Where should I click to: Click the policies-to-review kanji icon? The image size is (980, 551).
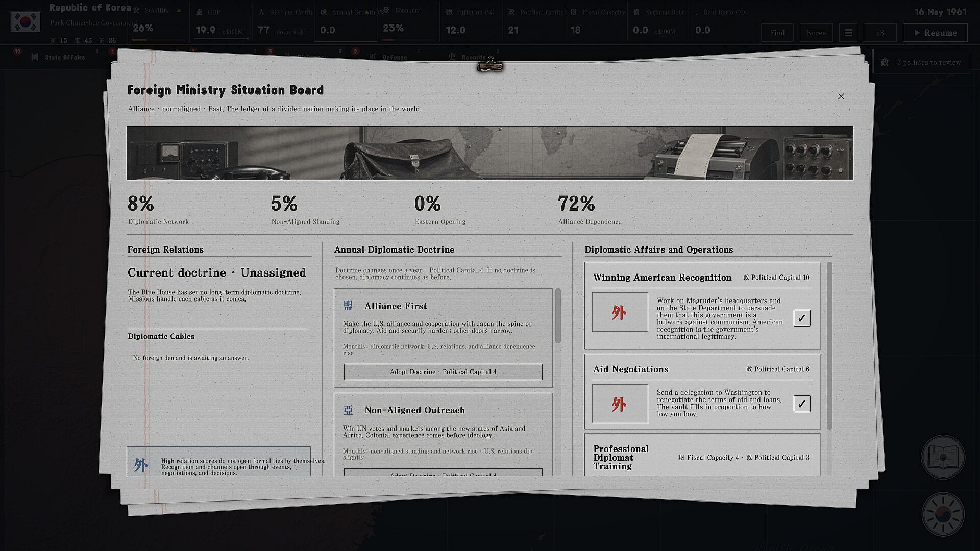[x=885, y=62]
